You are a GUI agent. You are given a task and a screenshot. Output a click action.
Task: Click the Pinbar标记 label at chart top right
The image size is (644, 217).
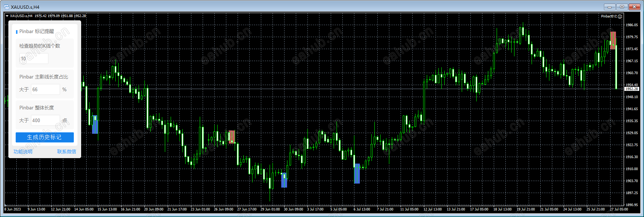tap(609, 16)
